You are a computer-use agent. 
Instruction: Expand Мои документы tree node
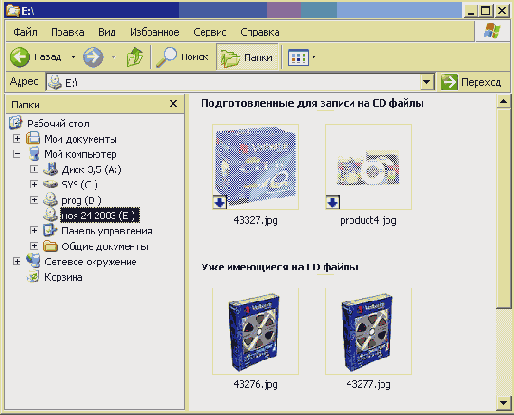pos(17,138)
